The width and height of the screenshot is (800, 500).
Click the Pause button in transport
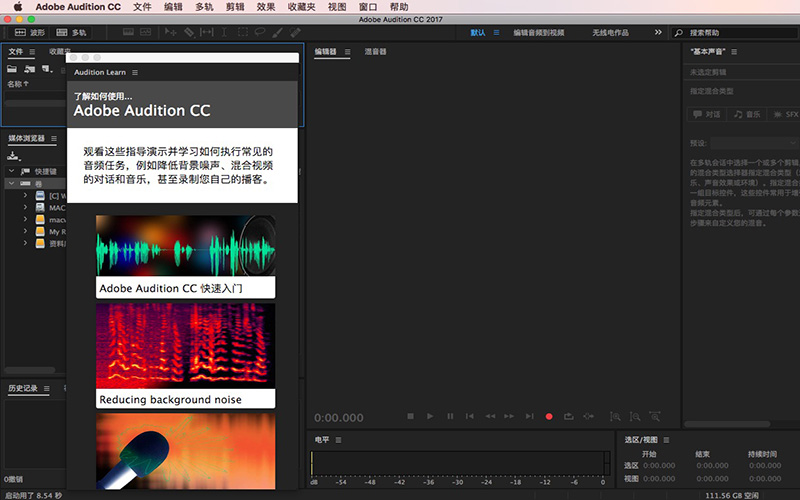[450, 416]
